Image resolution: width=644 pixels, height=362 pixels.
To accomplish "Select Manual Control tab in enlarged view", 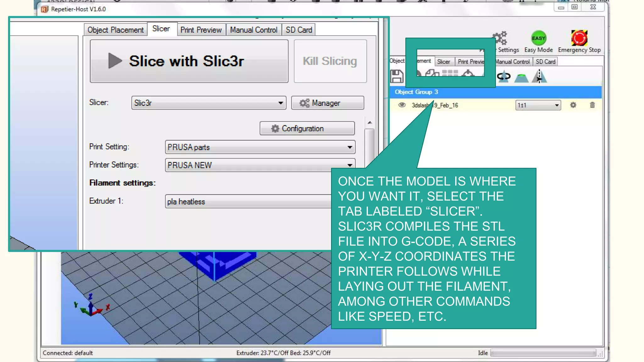I will [253, 30].
